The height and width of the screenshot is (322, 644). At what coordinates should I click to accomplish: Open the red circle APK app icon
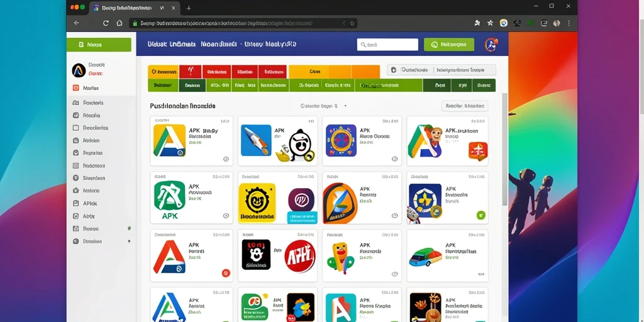click(300, 257)
